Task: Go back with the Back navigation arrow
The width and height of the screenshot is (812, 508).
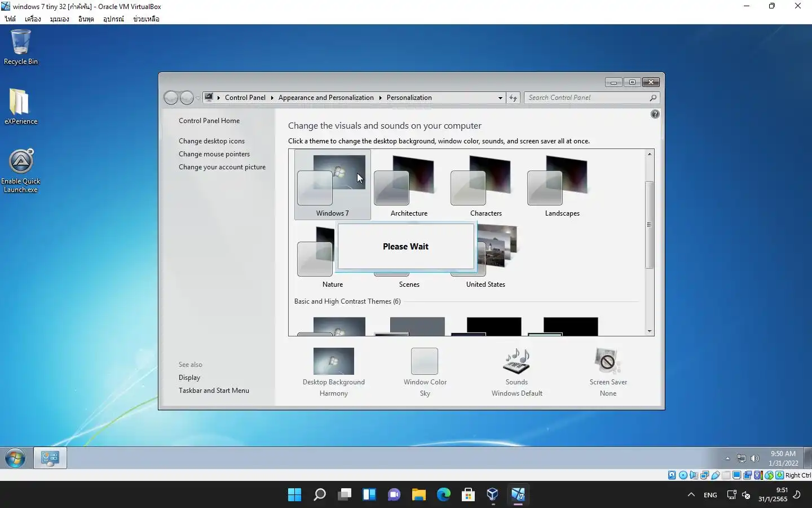Action: pyautogui.click(x=171, y=98)
